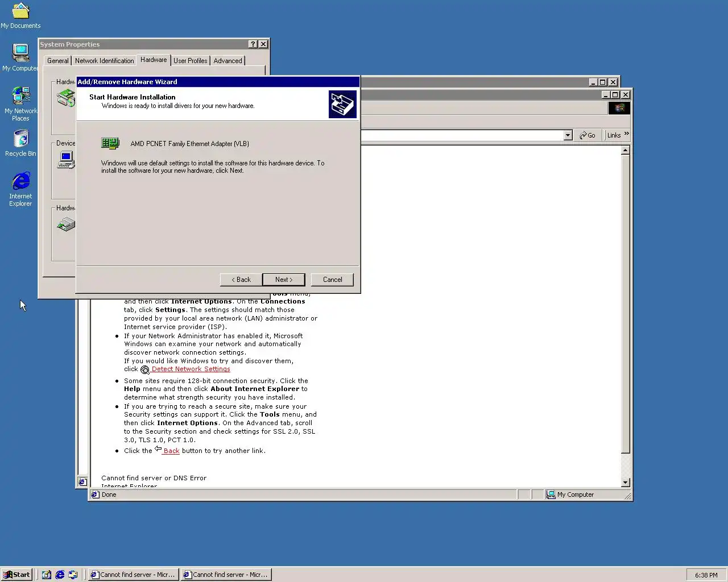Select the Recycle Bin desktop icon
Viewport: 728px width, 582px height.
coord(20,143)
